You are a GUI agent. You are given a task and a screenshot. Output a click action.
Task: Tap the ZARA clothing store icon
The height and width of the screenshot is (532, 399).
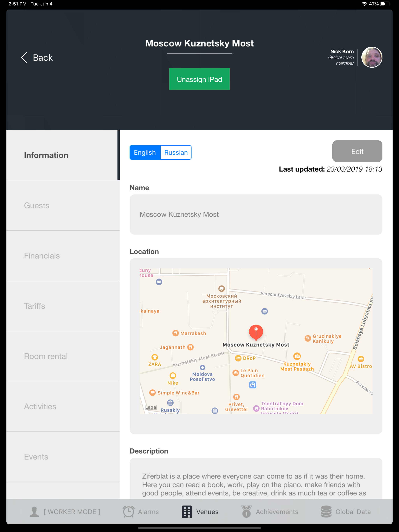click(x=155, y=357)
